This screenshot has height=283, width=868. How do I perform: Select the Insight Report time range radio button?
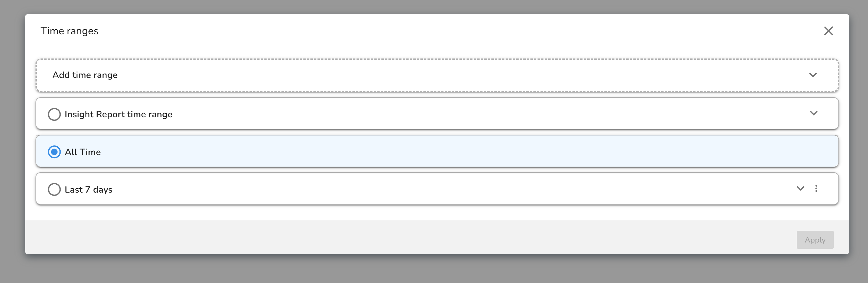click(54, 114)
